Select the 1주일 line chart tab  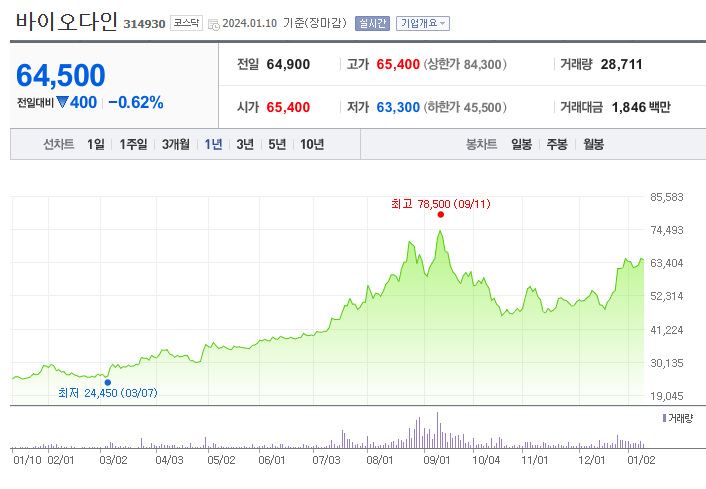[133, 144]
